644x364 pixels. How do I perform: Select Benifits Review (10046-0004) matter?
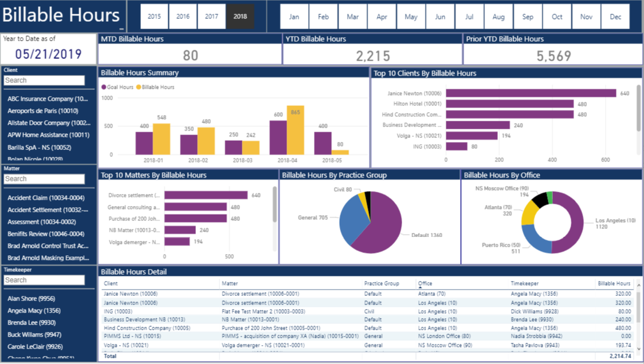[46, 234]
